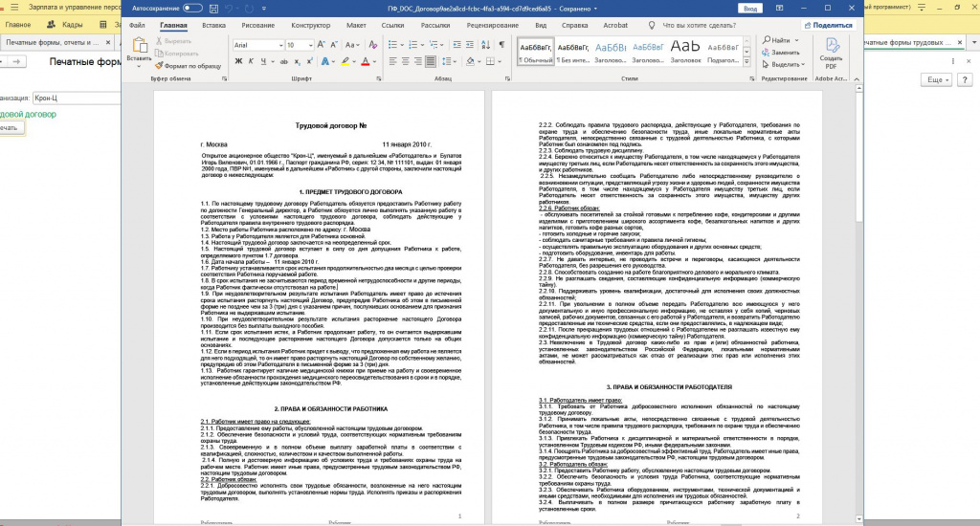
Task: Open the Конструктор ribbon tab
Action: point(311,26)
